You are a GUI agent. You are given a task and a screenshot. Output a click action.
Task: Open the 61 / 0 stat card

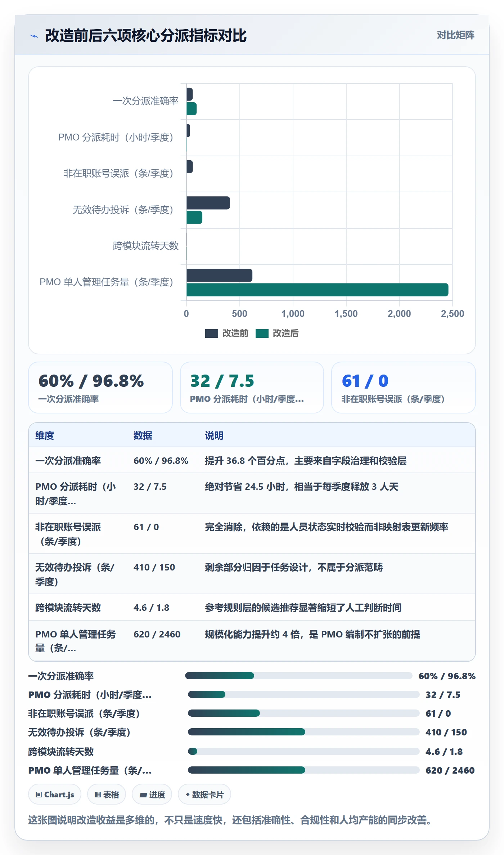click(404, 388)
